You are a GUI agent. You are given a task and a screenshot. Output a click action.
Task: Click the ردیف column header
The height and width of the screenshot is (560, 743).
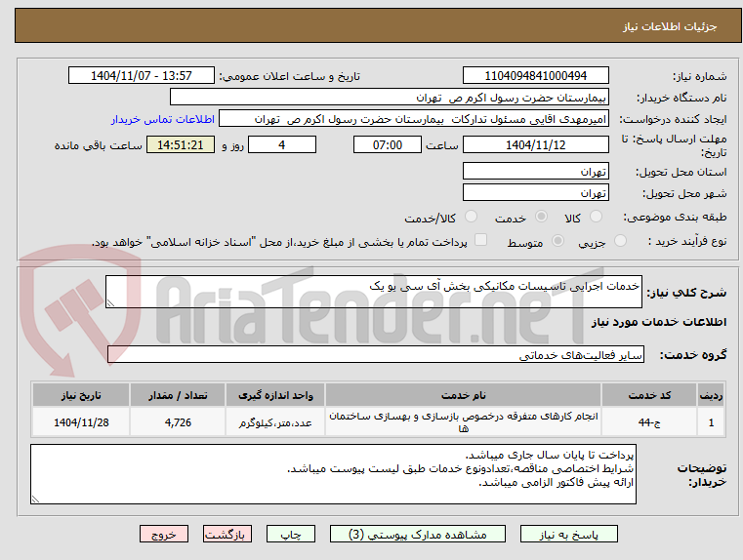pos(711,395)
